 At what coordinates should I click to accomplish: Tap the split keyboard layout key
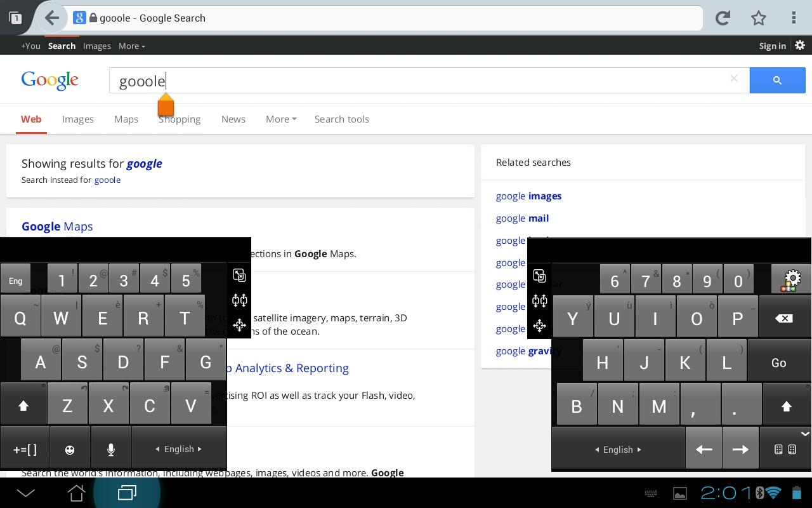[x=785, y=449]
